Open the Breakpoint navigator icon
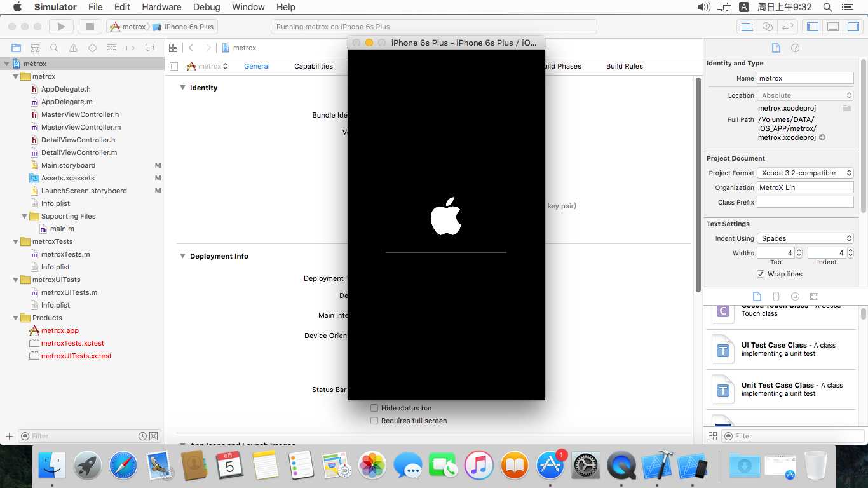868x488 pixels. click(130, 48)
